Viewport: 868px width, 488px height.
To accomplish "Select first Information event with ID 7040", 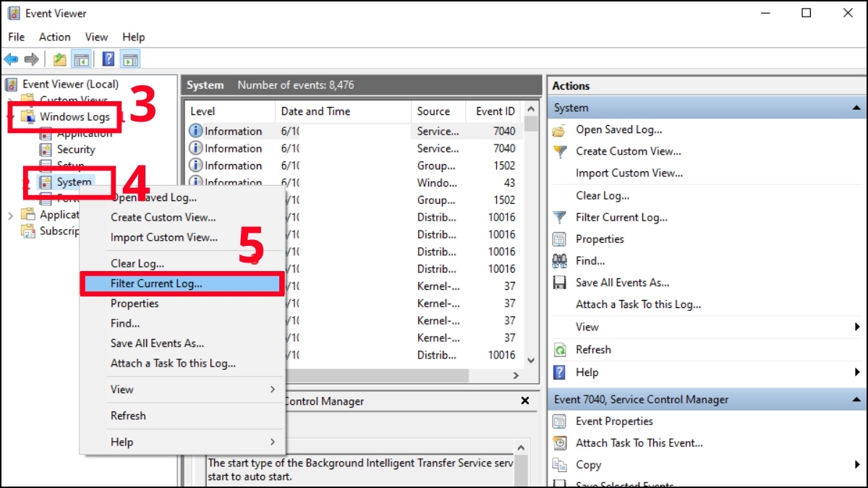I will click(x=354, y=131).
